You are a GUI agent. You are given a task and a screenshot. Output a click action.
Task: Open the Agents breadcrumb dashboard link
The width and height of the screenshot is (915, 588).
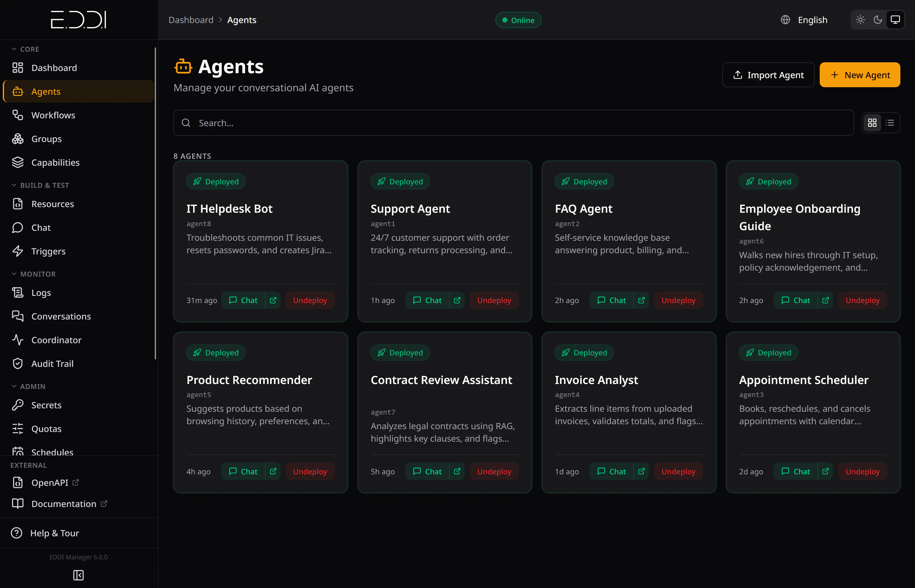coord(191,20)
